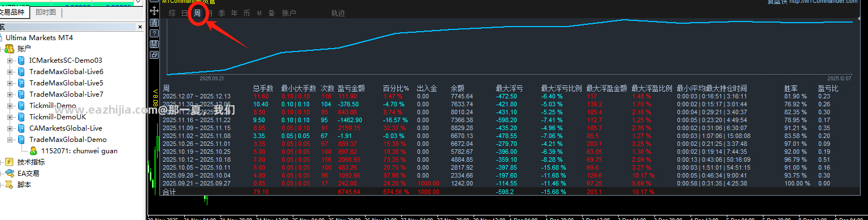
Task: Expand the EA交易 node
Action: 1,173
